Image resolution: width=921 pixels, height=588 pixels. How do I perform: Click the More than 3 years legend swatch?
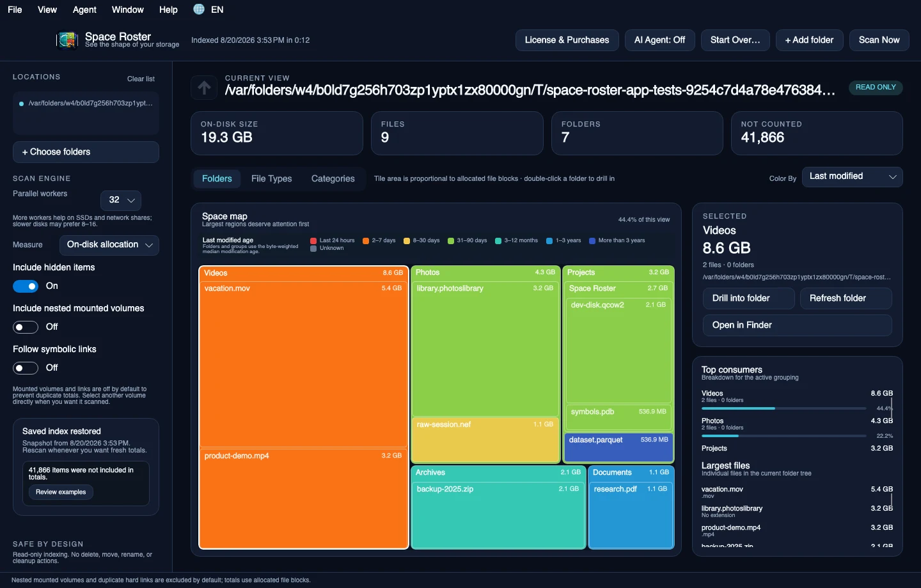592,241
